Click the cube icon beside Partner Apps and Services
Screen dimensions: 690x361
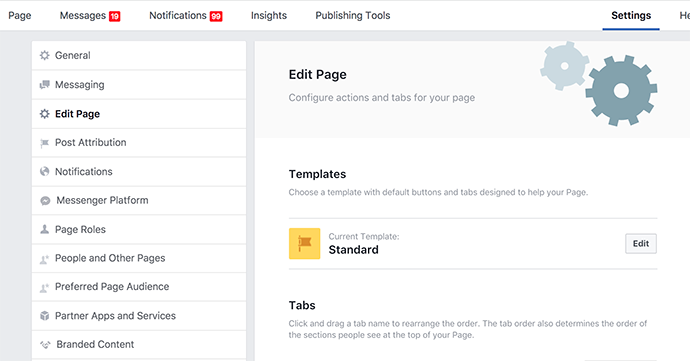44,316
